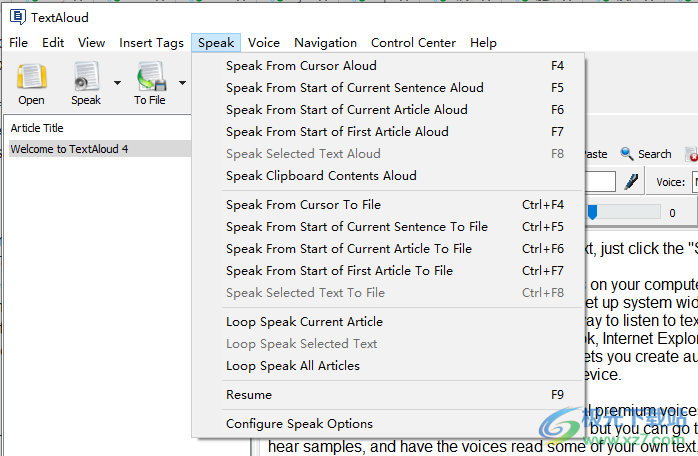The width and height of the screenshot is (698, 456).
Task: Expand the Speak button dropdown arrow
Action: (x=117, y=83)
